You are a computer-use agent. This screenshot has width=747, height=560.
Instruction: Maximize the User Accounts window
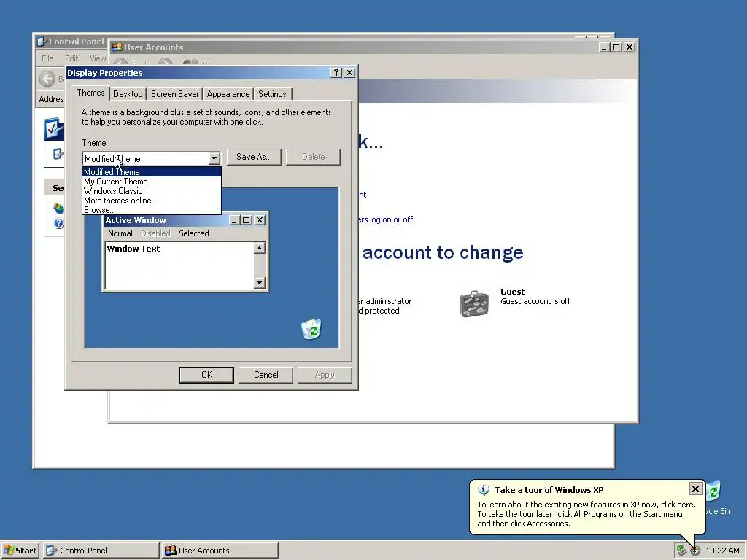(x=616, y=47)
